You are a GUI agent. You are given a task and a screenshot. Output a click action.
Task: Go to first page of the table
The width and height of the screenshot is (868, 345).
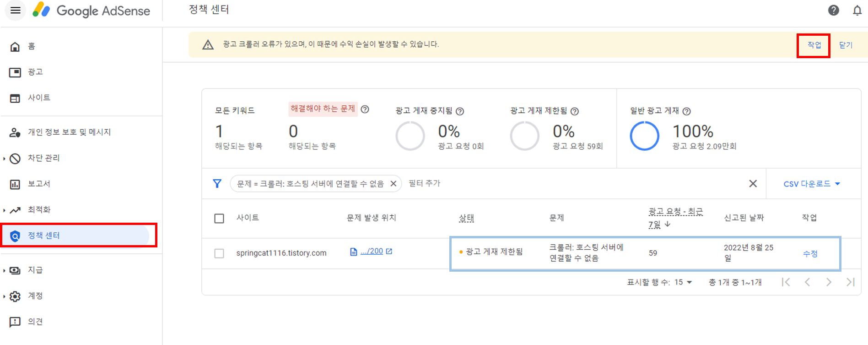786,282
